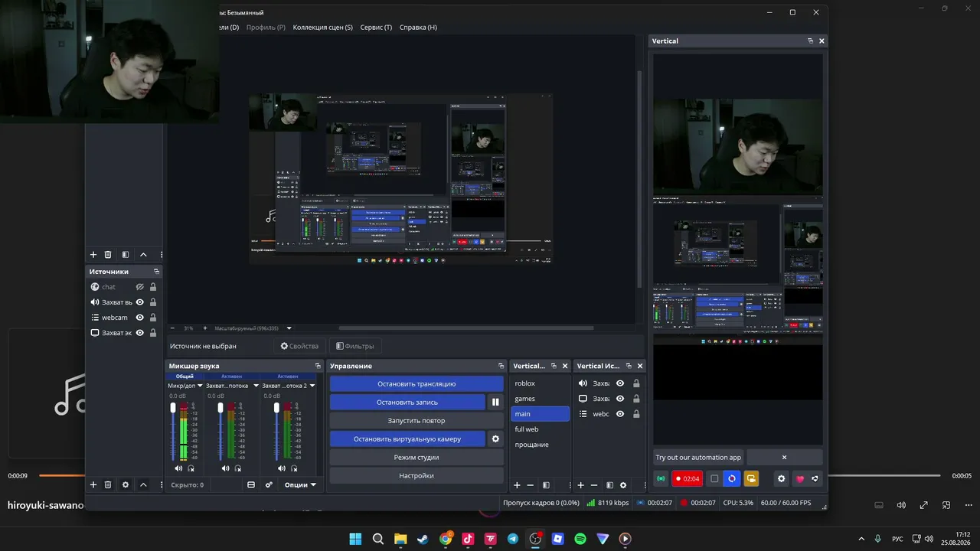Viewport: 980px width, 551px height.
Task: Click the pink heart icon in Vertical panel
Action: 800,479
